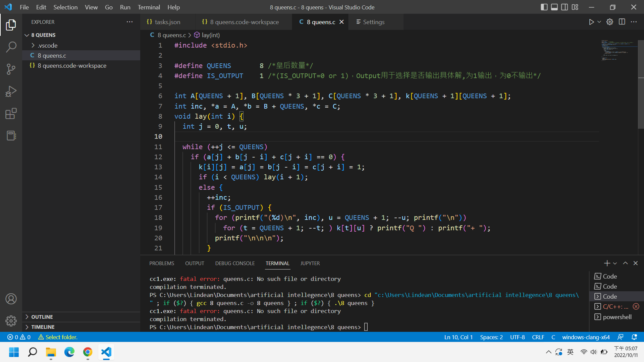This screenshot has height=362, width=644.
Task: Expand the .vscode folder
Action: click(x=47, y=45)
